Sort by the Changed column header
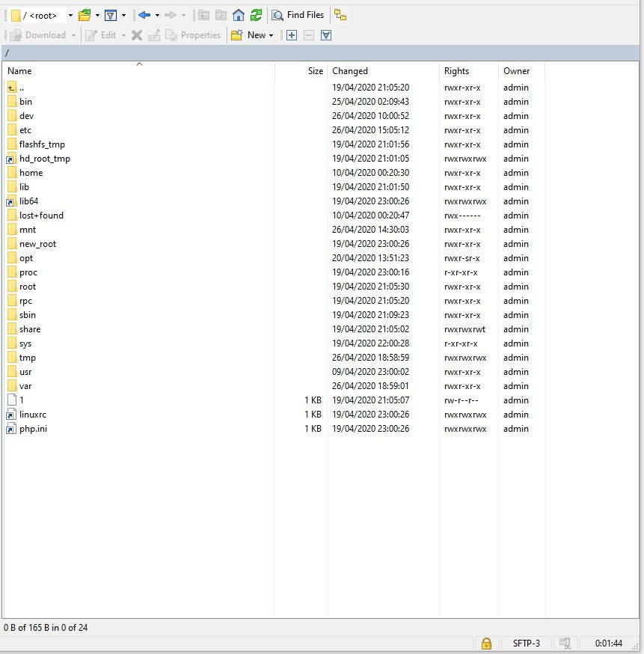Viewport: 644px width, 654px height. (x=384, y=70)
